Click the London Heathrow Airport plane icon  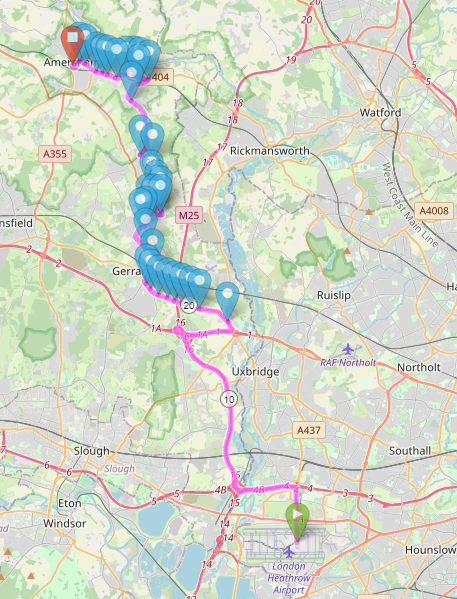pyautogui.click(x=289, y=552)
